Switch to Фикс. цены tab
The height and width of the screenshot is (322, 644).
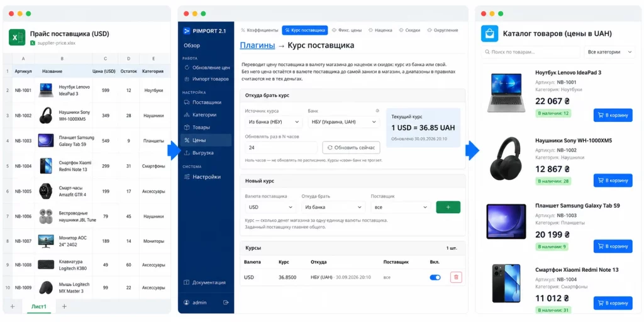coord(347,30)
